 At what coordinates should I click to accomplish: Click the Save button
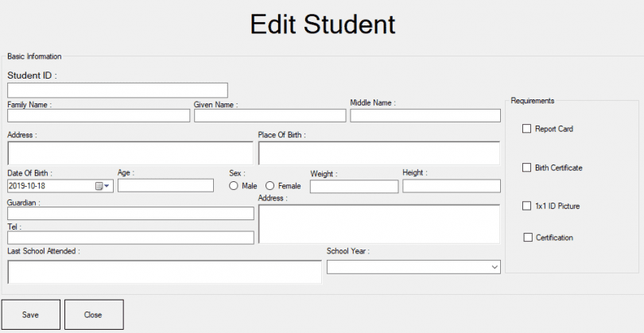(31, 315)
